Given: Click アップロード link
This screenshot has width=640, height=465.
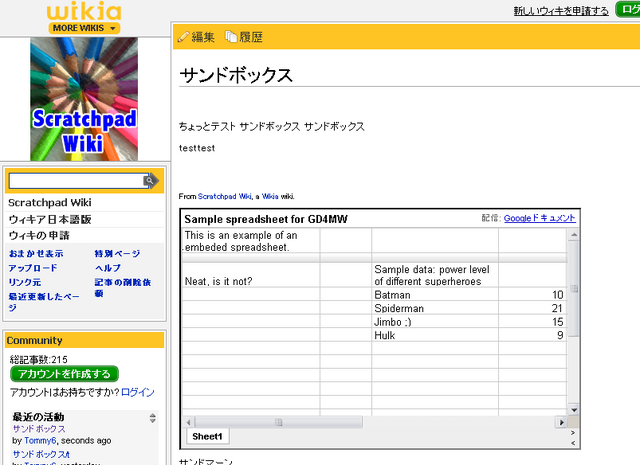Looking at the screenshot, I should (33, 268).
